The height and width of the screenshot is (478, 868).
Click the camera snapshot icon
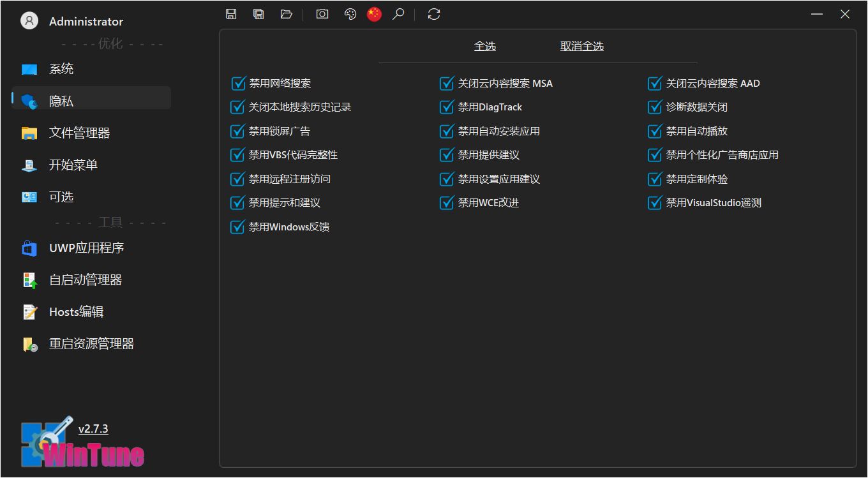322,14
